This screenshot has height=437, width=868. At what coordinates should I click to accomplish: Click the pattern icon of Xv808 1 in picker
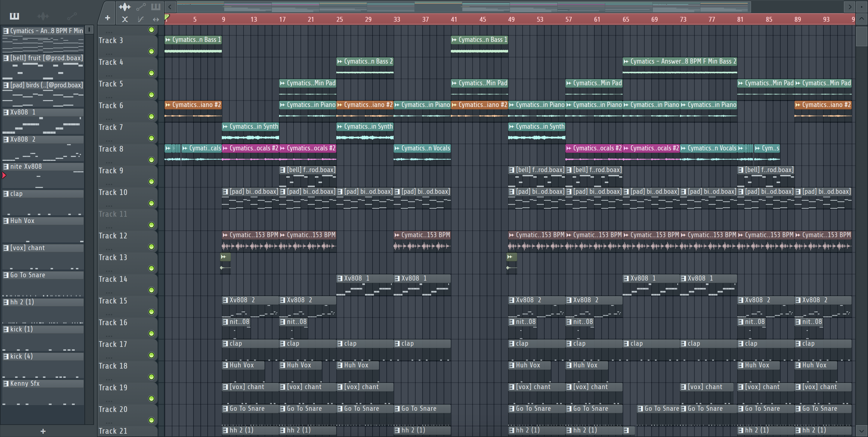(x=6, y=112)
